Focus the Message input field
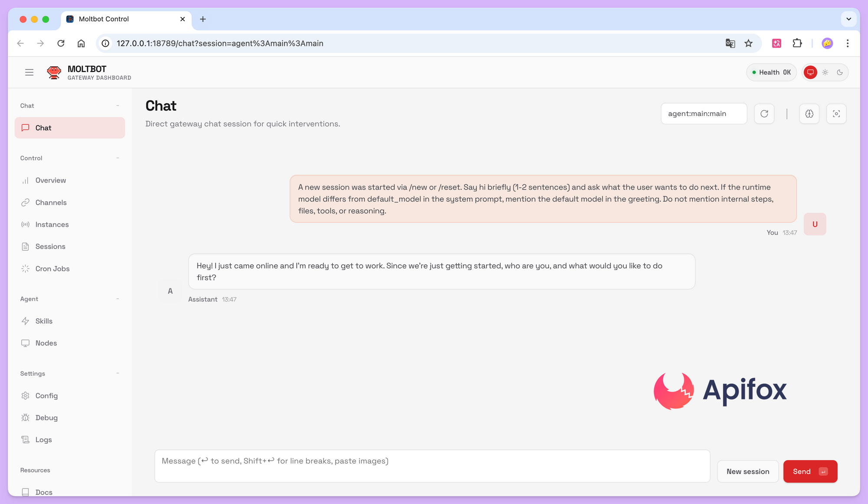Viewport: 868px width, 504px height. 432,466
